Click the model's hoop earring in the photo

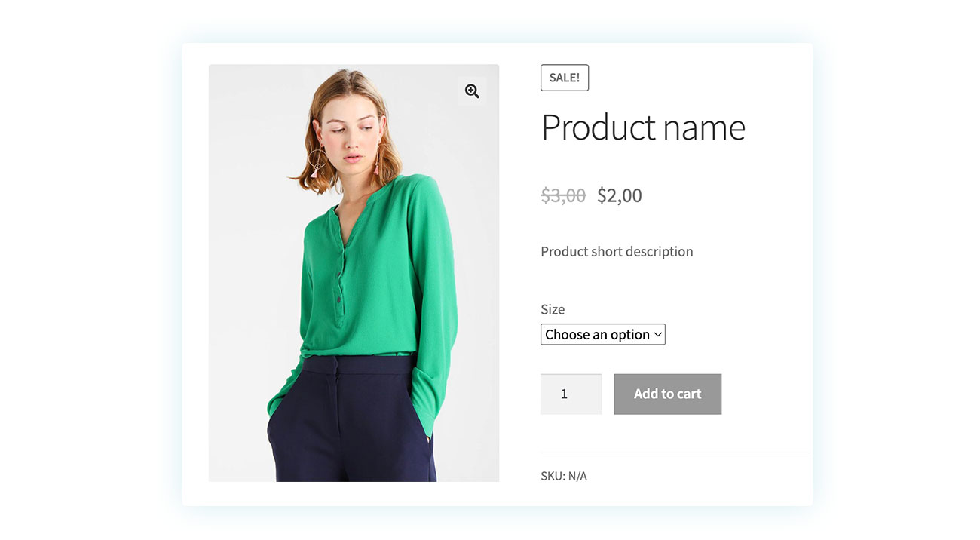point(318,160)
